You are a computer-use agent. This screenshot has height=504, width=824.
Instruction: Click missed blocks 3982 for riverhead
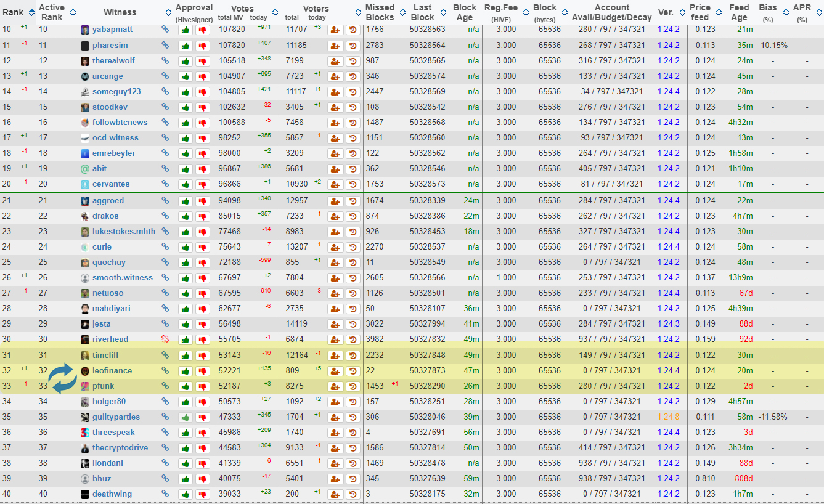[375, 339]
